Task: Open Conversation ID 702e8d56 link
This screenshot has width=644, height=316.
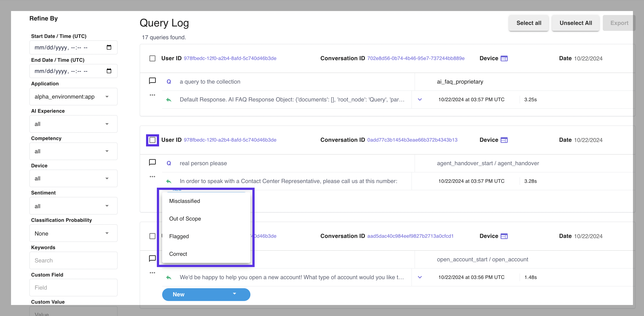Action: tap(416, 58)
